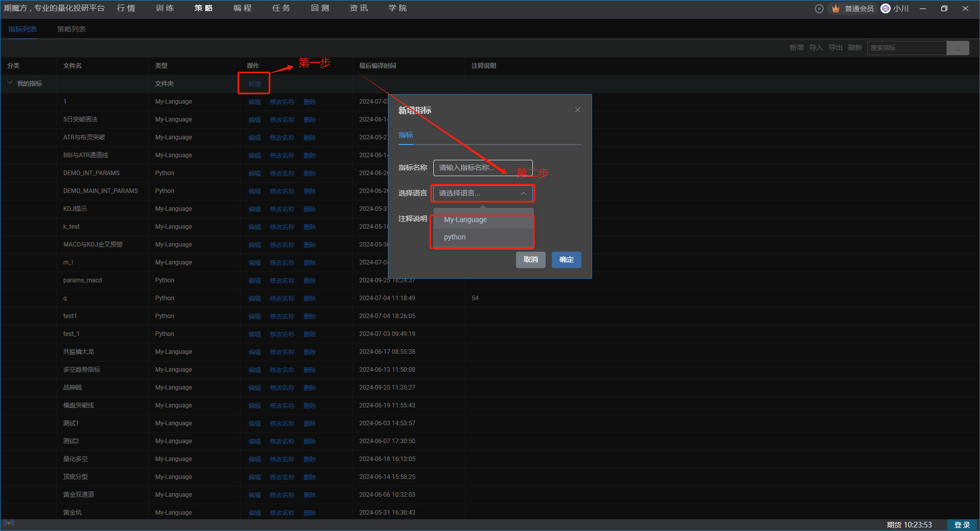Click 删除 for 横盘突破线 row
Screen dimensions: 980x531
pyautogui.click(x=309, y=406)
